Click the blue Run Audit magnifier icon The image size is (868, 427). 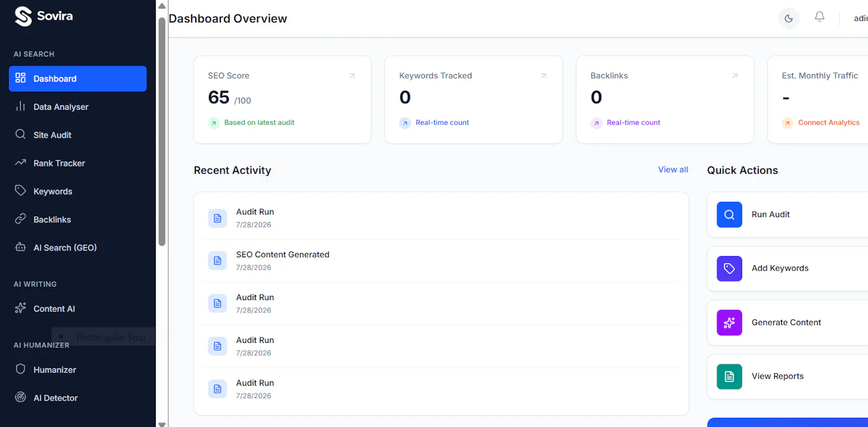[x=729, y=214]
